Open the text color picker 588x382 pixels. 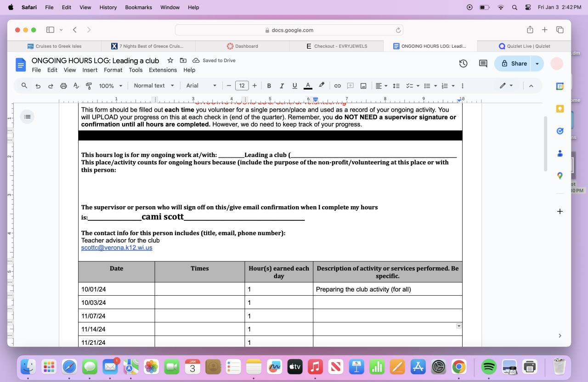308,86
